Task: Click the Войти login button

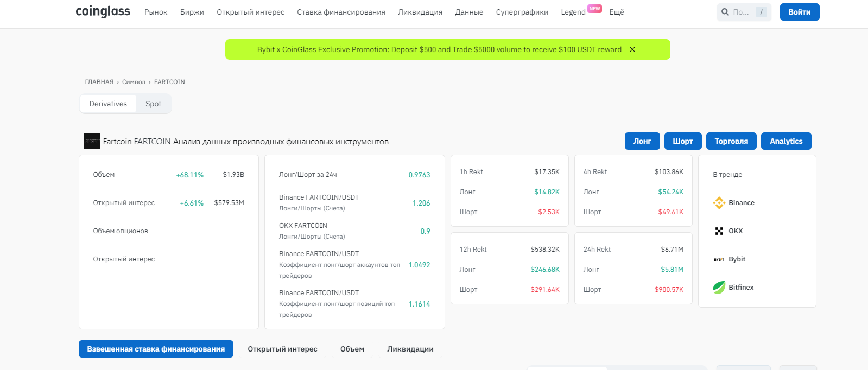Action: [x=800, y=12]
